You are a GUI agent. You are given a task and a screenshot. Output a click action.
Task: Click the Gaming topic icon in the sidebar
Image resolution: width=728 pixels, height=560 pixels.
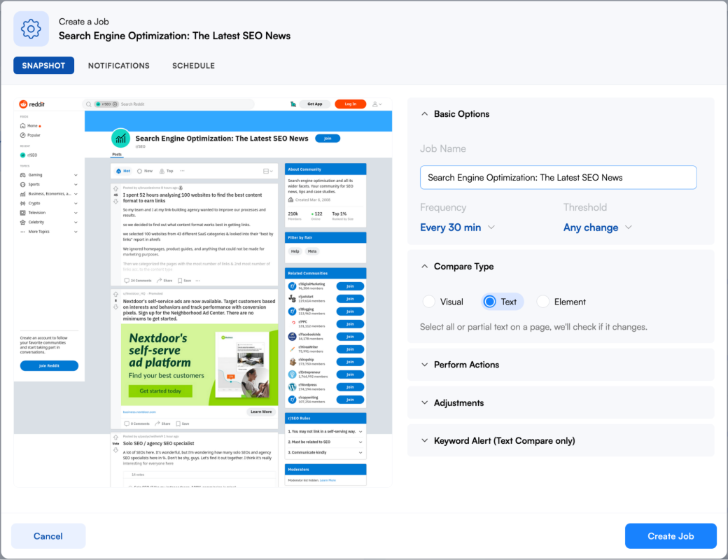point(22,175)
